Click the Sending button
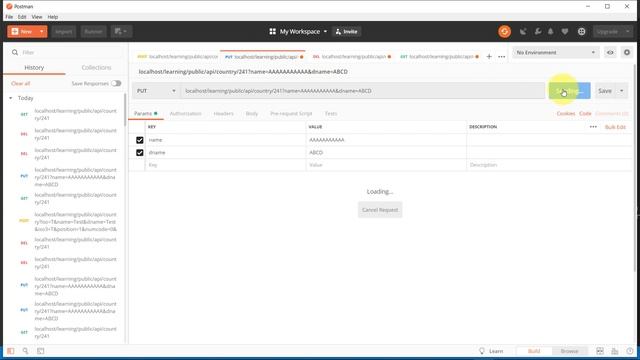The width and height of the screenshot is (640, 360). (569, 91)
